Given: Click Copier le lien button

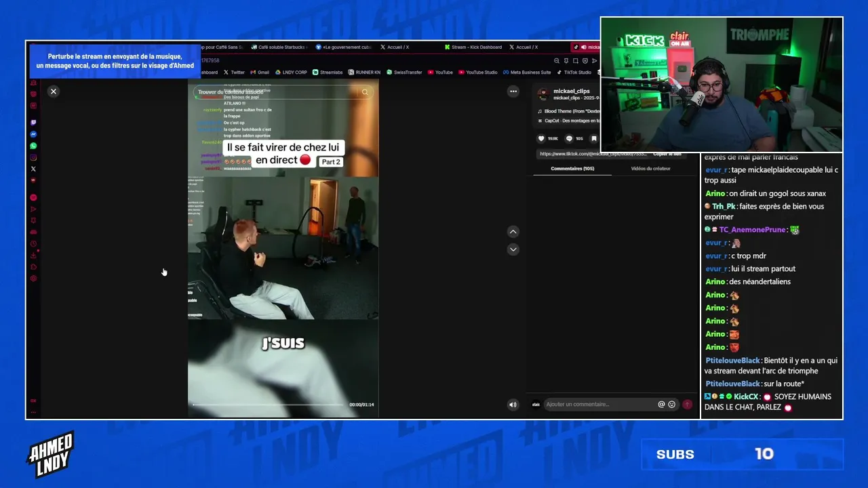Looking at the screenshot, I should (x=667, y=154).
